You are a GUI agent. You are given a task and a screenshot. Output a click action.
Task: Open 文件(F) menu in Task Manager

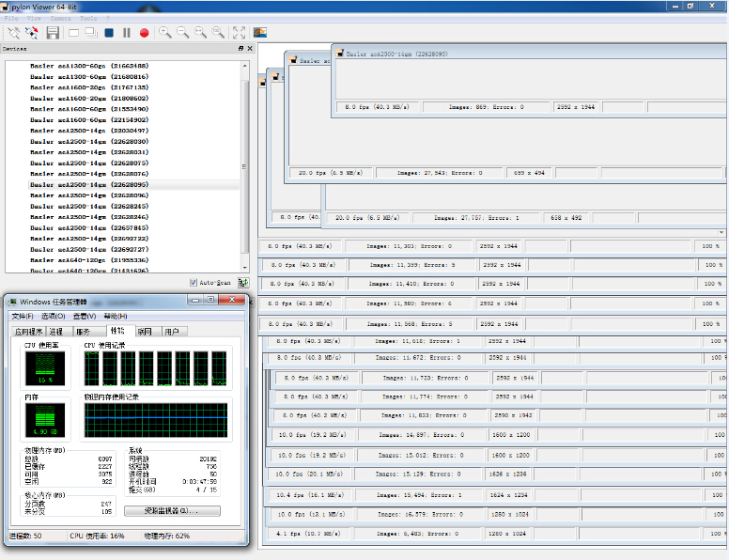23,317
